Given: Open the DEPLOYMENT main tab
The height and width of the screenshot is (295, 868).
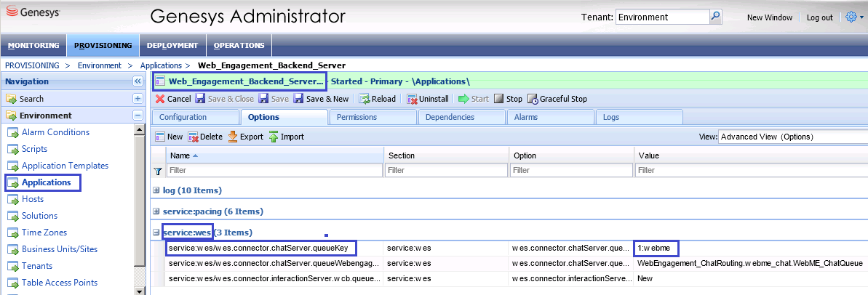Looking at the screenshot, I should pos(172,45).
